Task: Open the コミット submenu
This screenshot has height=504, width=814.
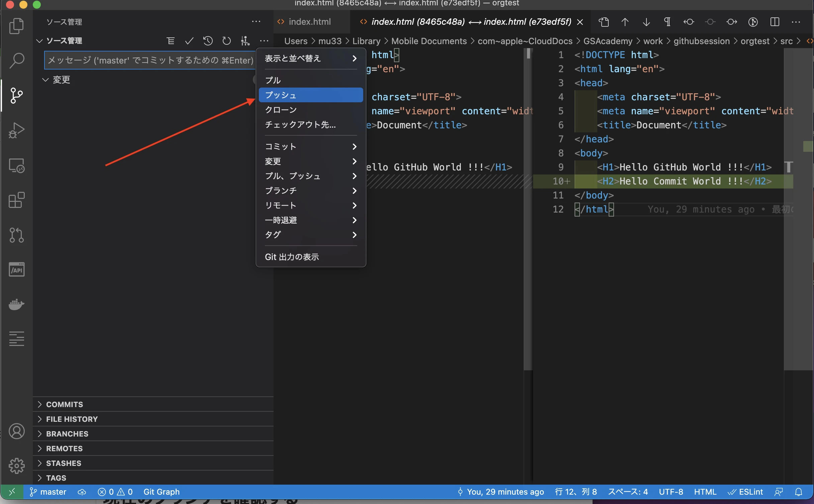Action: [x=311, y=147]
